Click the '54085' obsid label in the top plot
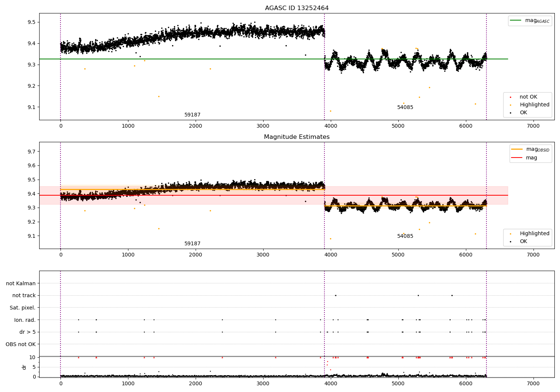The width and height of the screenshot is (560, 392). 405,108
